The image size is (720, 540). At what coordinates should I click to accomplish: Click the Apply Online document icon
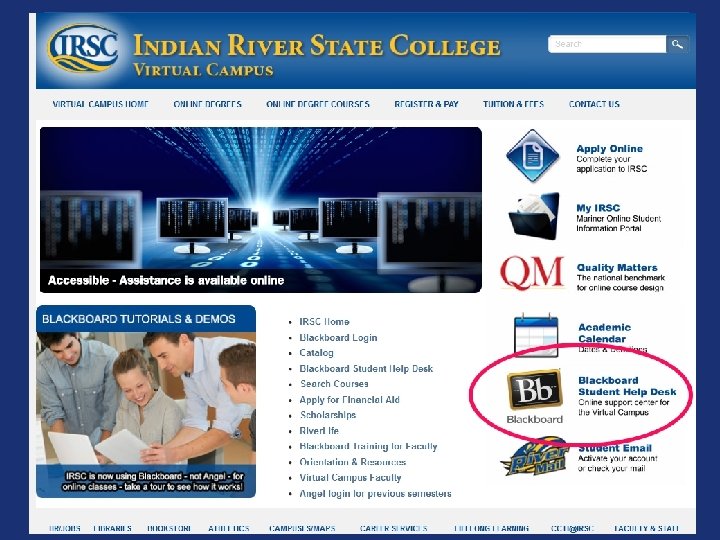(x=533, y=156)
